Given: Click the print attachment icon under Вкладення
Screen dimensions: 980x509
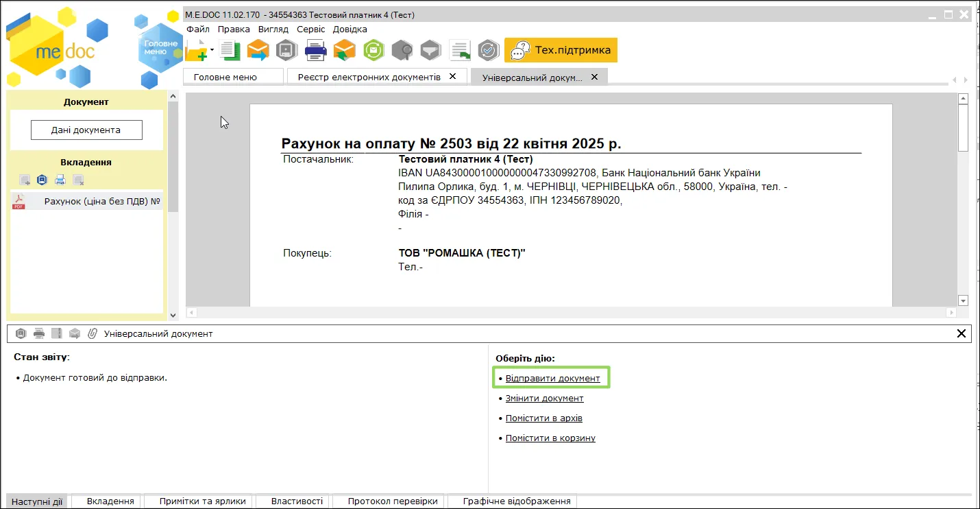Looking at the screenshot, I should coord(60,180).
